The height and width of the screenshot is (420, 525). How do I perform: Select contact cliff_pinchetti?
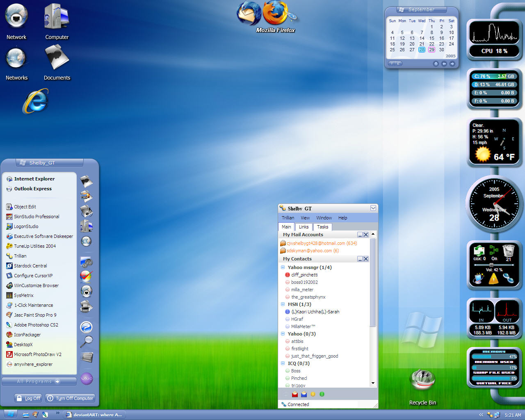[x=301, y=275]
